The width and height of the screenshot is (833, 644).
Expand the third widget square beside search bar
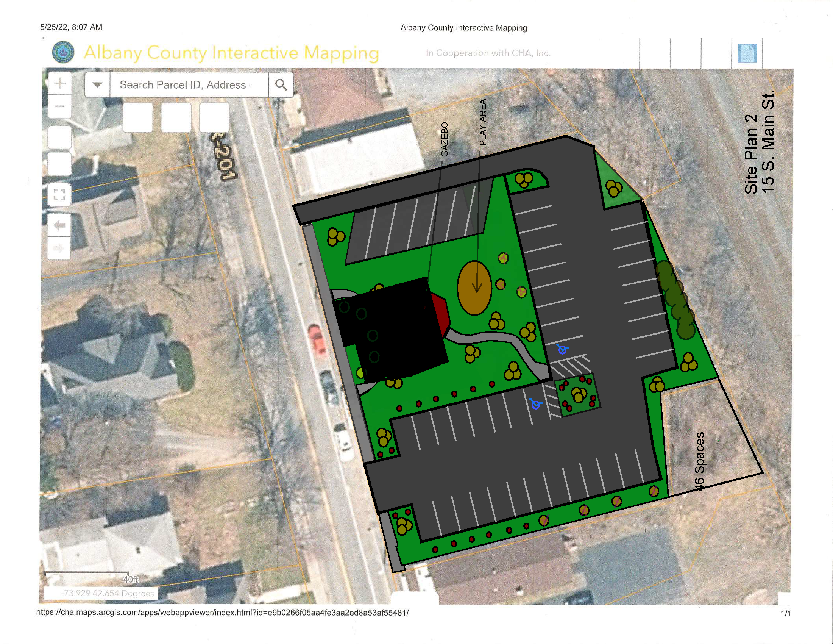[x=214, y=118]
